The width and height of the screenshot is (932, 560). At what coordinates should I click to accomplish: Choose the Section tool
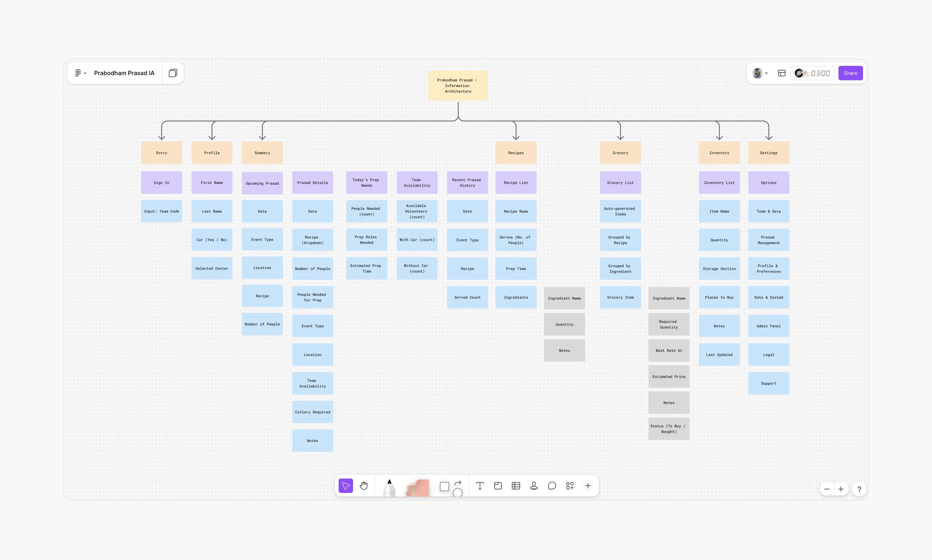(x=497, y=486)
